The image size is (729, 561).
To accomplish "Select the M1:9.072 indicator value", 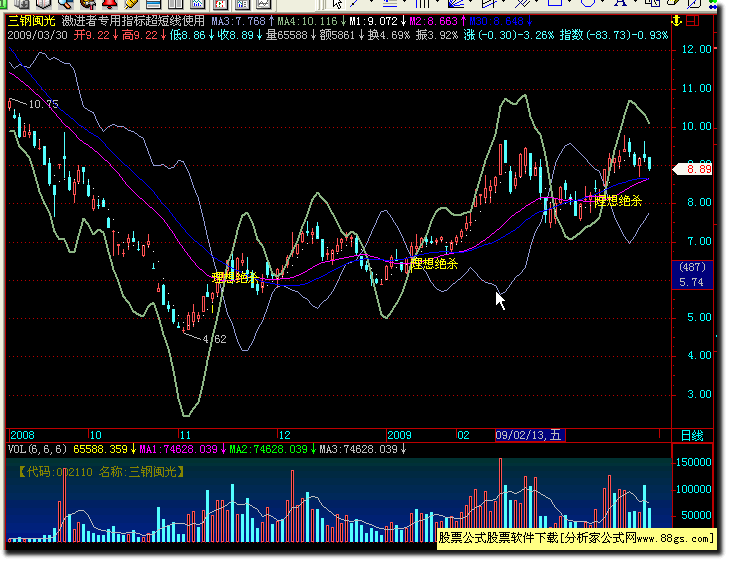I will 374,21.
